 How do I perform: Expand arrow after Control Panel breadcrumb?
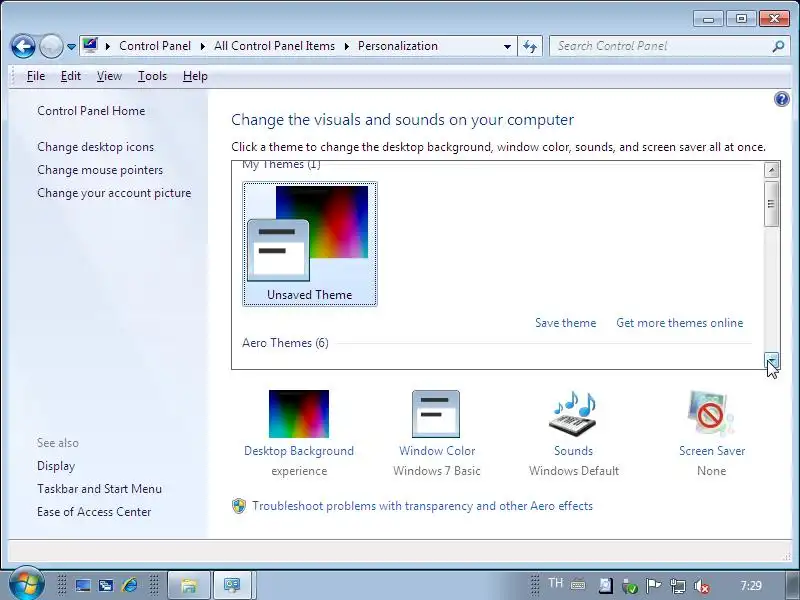pos(203,46)
